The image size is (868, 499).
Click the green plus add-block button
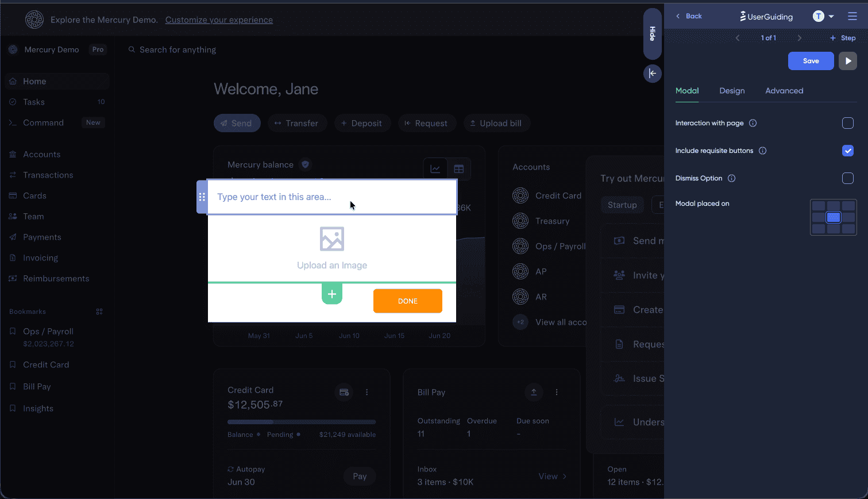click(x=332, y=294)
